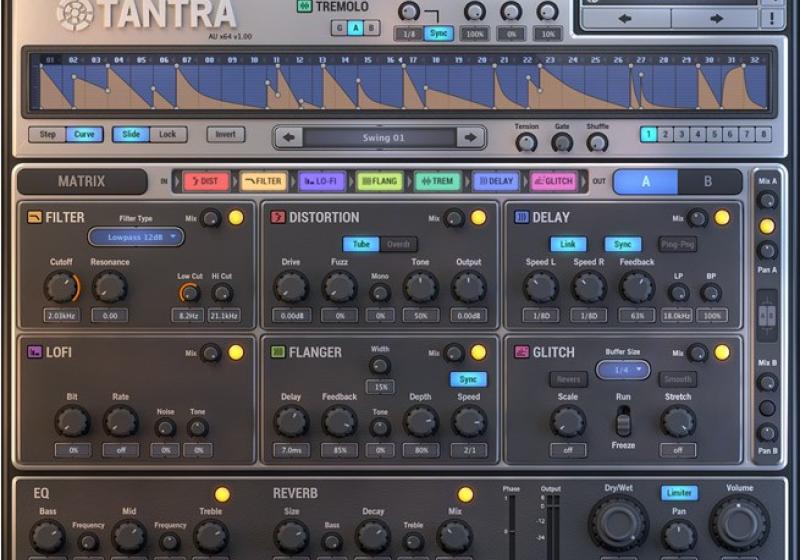Toggle the Lofi module power light
Image resolution: width=800 pixels, height=560 pixels.
coord(236,352)
